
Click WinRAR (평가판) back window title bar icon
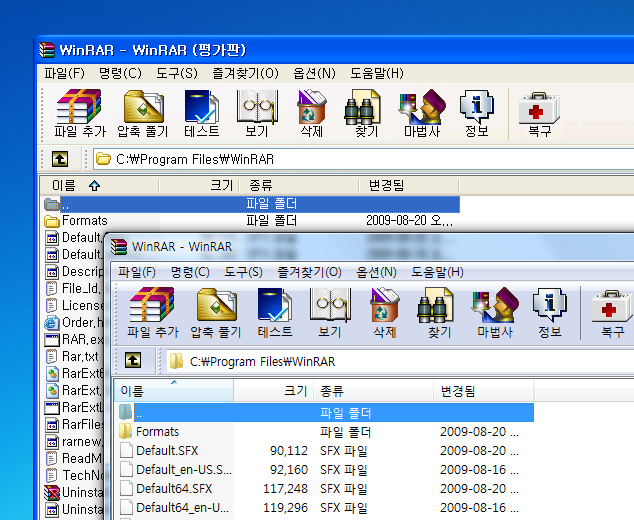[47, 50]
